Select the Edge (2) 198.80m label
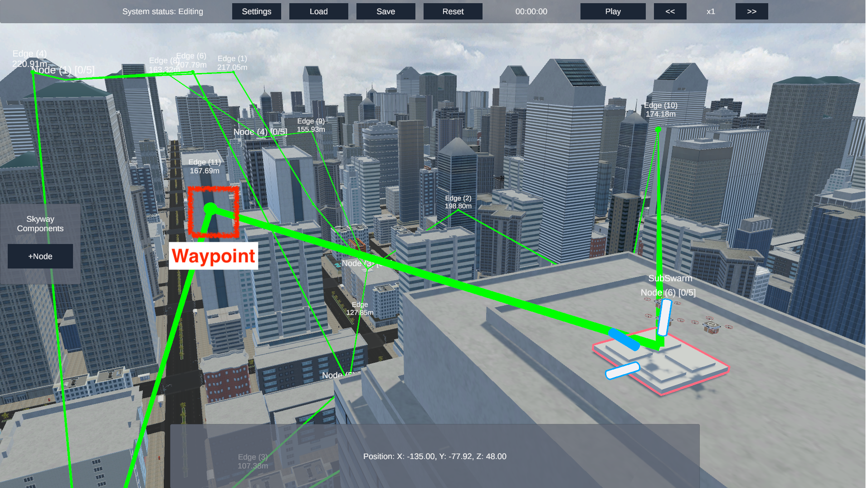868x488 pixels. [458, 202]
